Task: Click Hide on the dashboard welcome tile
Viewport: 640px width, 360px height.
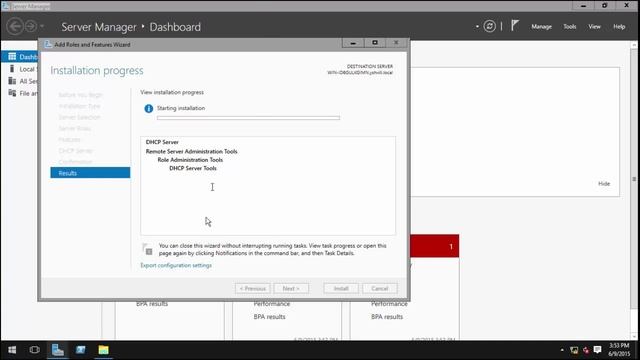Action: point(604,184)
